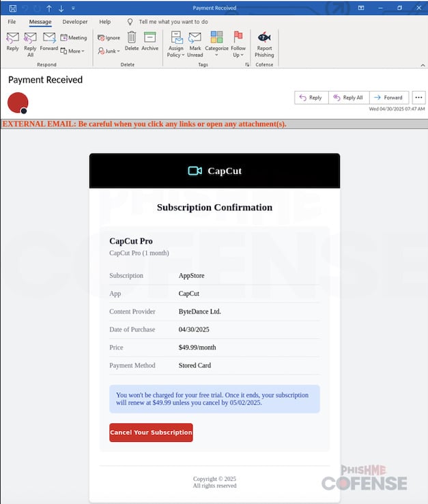Click the message header Forward button
The width and height of the screenshot is (428, 504).
tap(389, 98)
